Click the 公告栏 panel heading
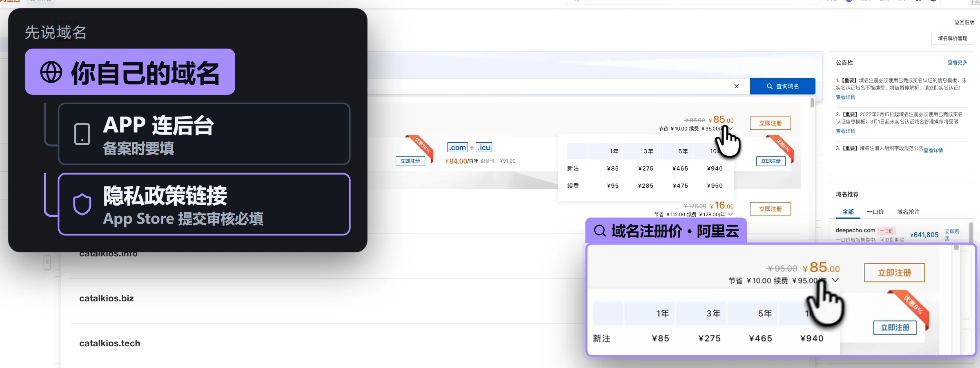The image size is (980, 368). click(844, 63)
